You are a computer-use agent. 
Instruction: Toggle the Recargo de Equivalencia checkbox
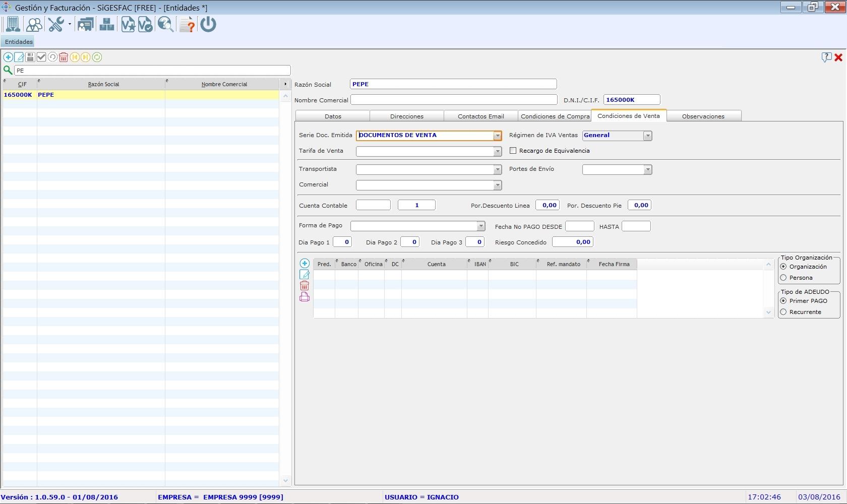pyautogui.click(x=513, y=150)
